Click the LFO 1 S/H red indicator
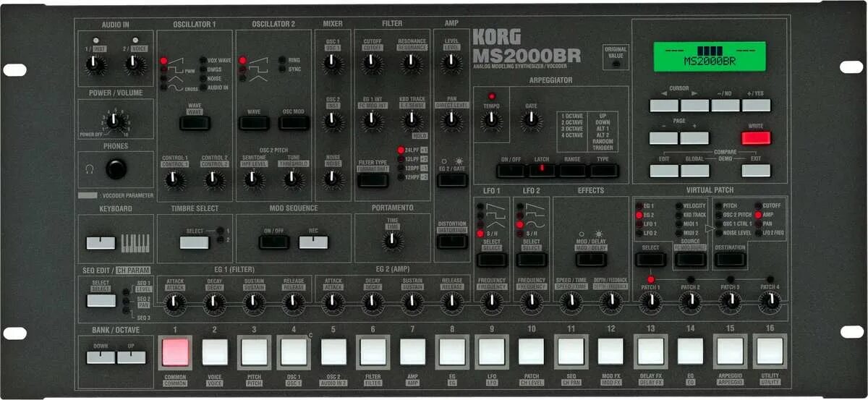The height and width of the screenshot is (400, 868). [x=480, y=234]
